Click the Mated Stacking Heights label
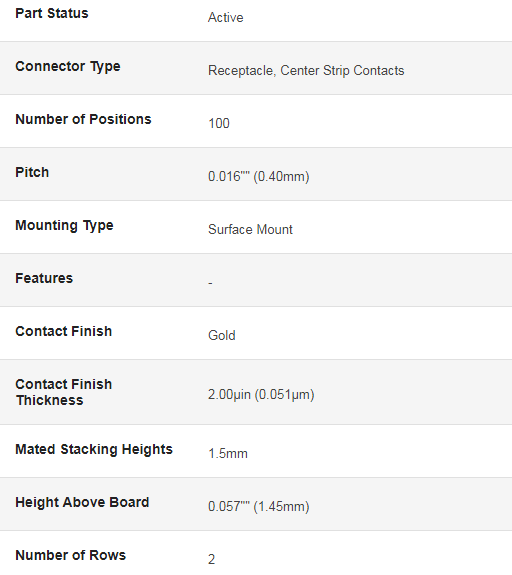The width and height of the screenshot is (512, 575). (94, 450)
